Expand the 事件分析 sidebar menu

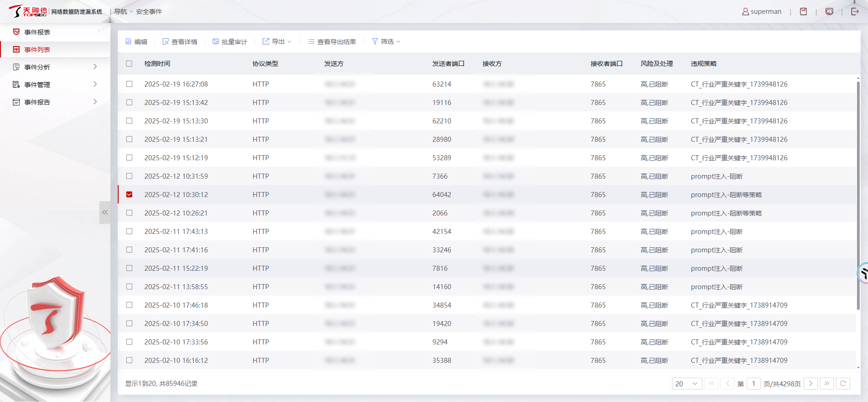(55, 67)
